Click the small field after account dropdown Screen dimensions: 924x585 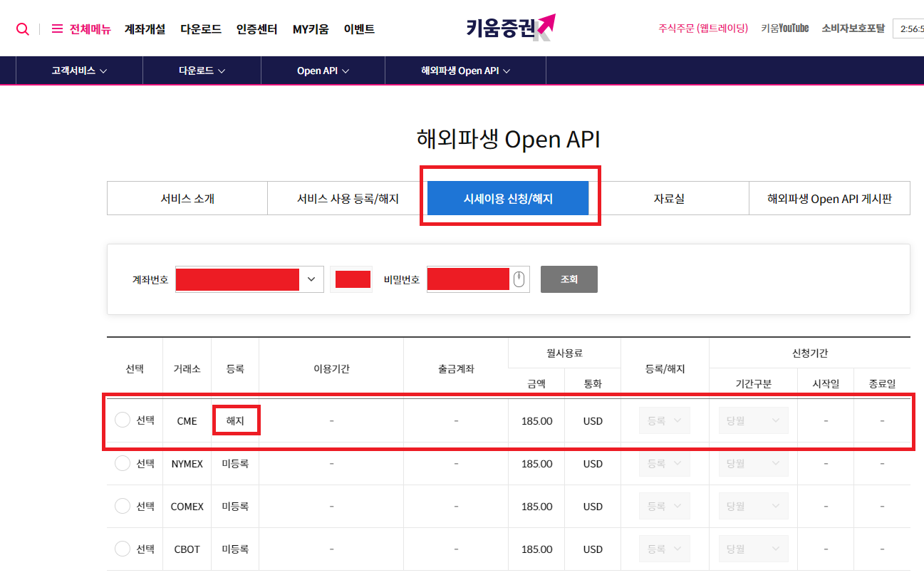pyautogui.click(x=351, y=279)
